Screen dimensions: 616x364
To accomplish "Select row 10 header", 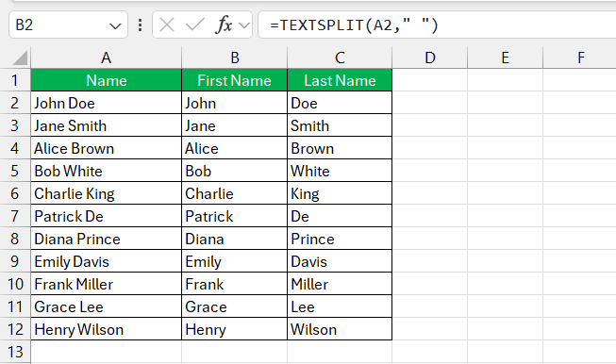I will click(x=15, y=284).
